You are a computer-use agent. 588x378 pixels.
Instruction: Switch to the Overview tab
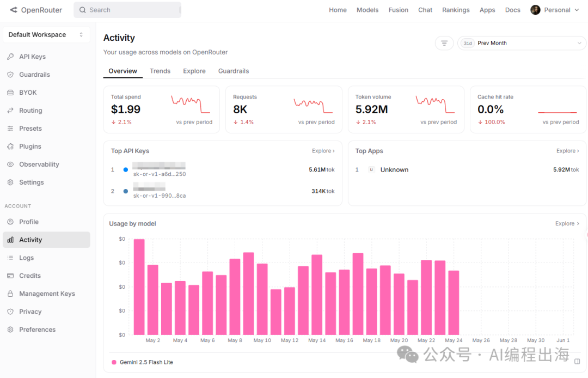click(122, 71)
